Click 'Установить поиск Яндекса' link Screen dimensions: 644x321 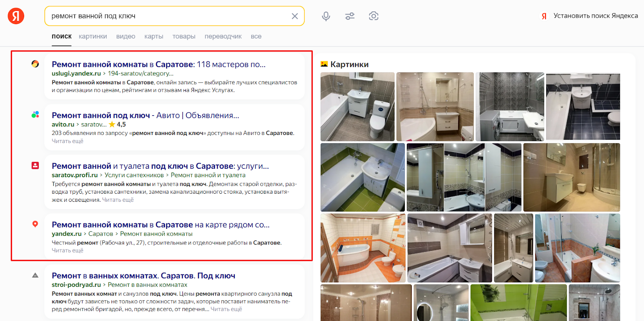(596, 16)
